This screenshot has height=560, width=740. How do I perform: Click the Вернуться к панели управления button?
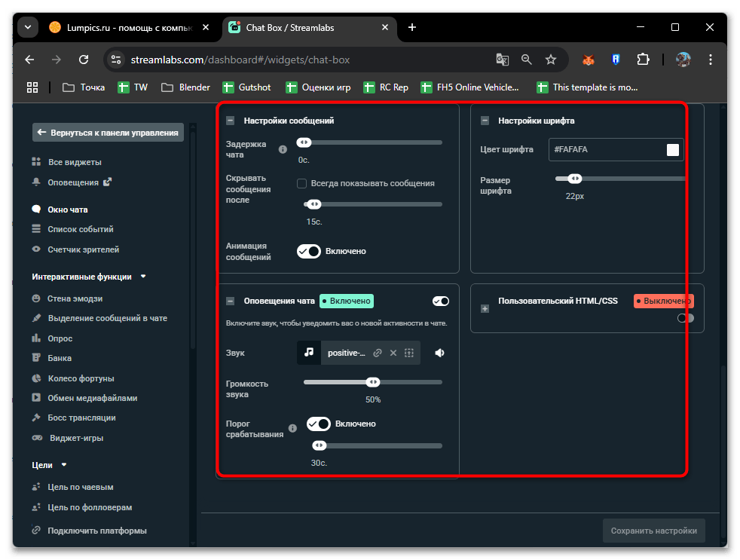tap(108, 133)
